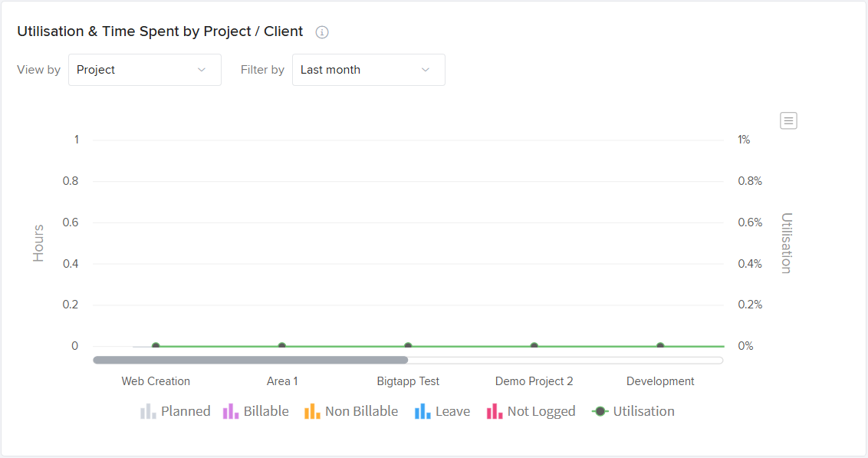Select the Development utilisation data point
This screenshot has width=868, height=458.
click(x=660, y=347)
